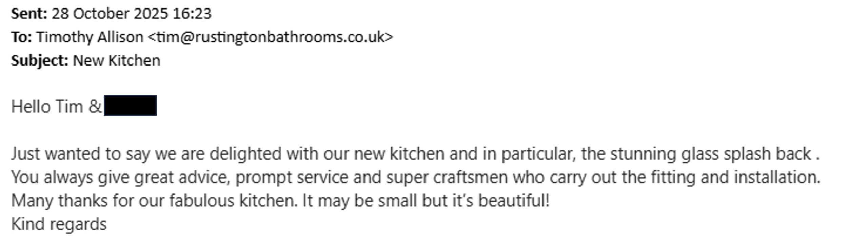
Task: Click the greeting "Hello Tim &"
Action: tap(56, 107)
